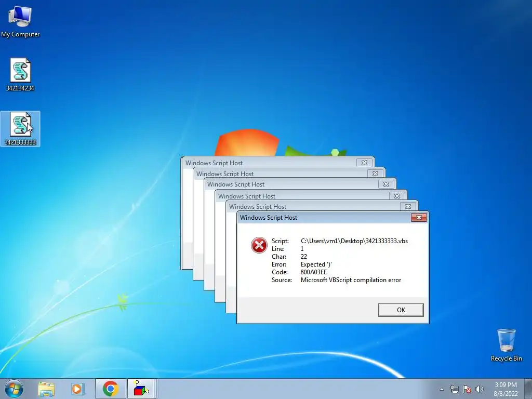Switch to Google Chrome in taskbar
The image size is (532, 399).
(110, 389)
